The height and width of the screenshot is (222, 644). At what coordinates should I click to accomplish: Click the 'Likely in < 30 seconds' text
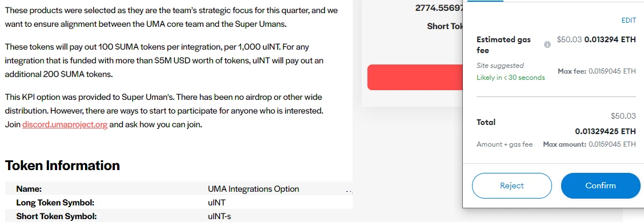click(x=510, y=78)
